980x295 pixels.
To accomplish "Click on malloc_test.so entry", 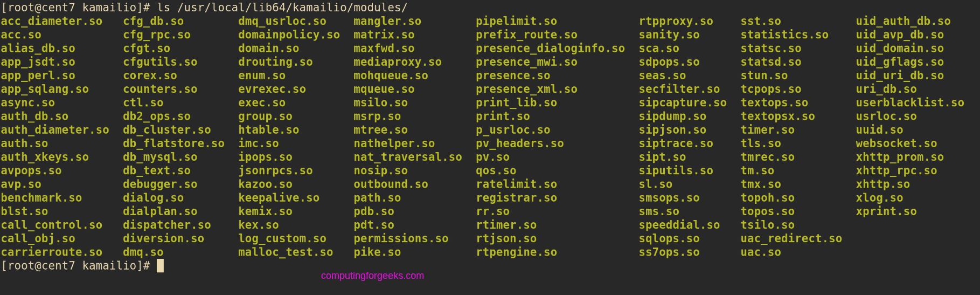I will [x=286, y=252].
